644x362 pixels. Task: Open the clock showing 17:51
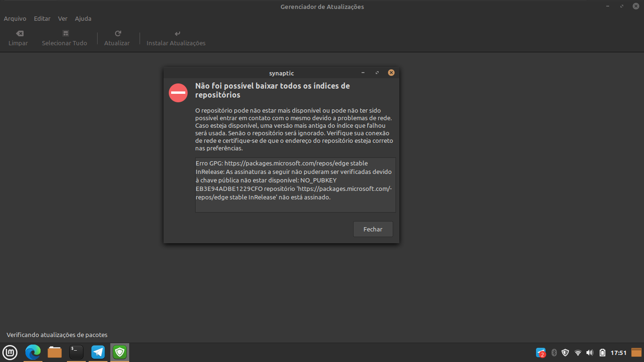coord(619,353)
